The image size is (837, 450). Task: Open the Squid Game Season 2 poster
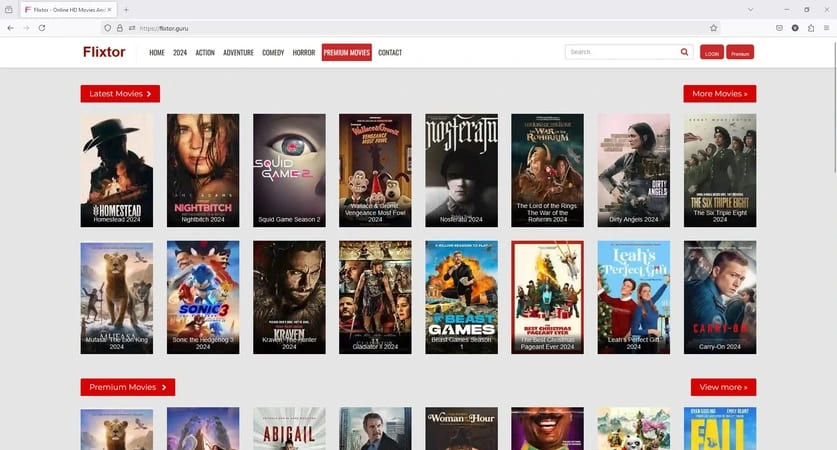click(x=289, y=170)
